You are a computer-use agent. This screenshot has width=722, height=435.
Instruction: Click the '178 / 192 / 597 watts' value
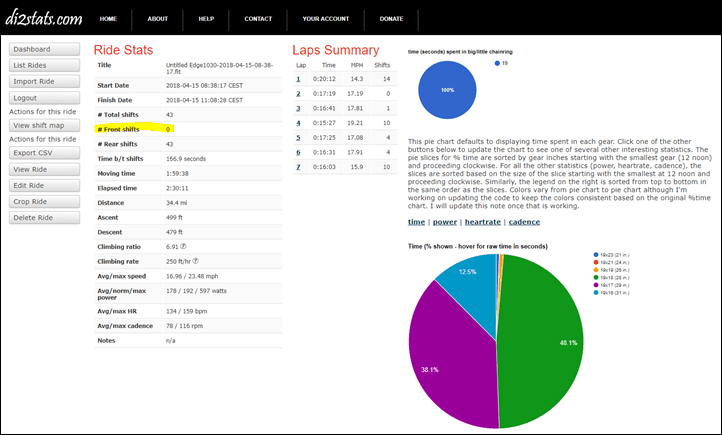coord(196,291)
